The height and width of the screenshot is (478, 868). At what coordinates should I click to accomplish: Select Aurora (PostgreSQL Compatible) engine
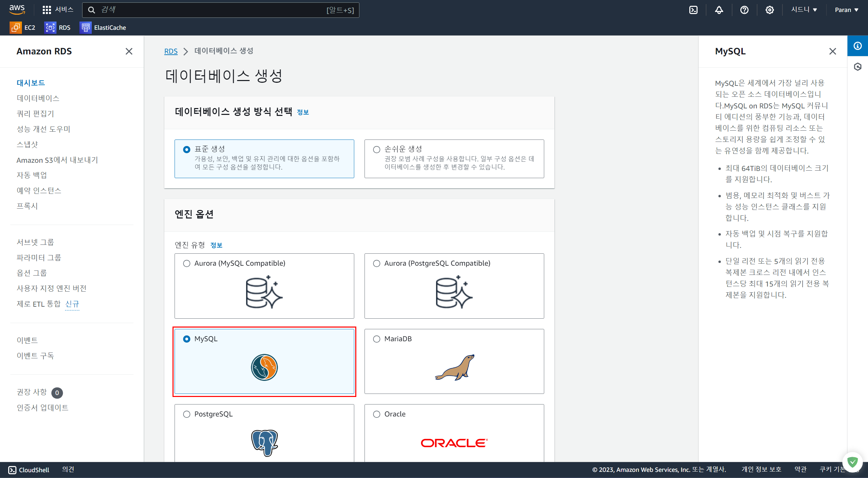click(x=376, y=263)
